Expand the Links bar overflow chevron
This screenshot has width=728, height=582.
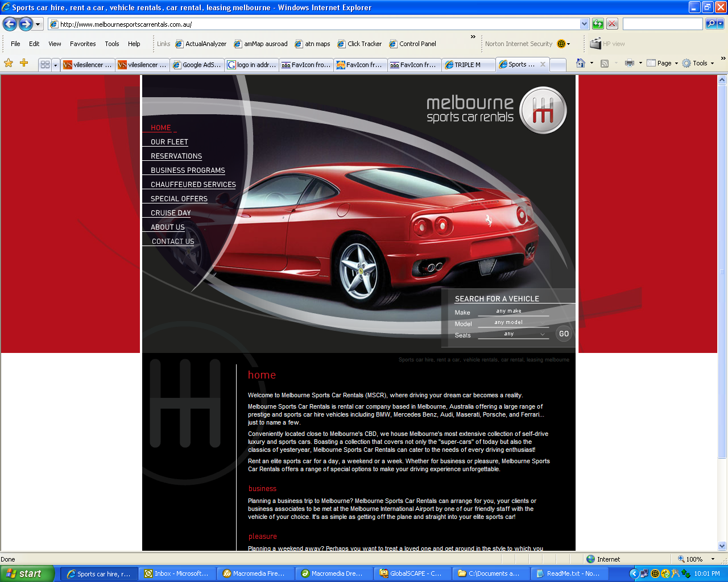point(473,37)
